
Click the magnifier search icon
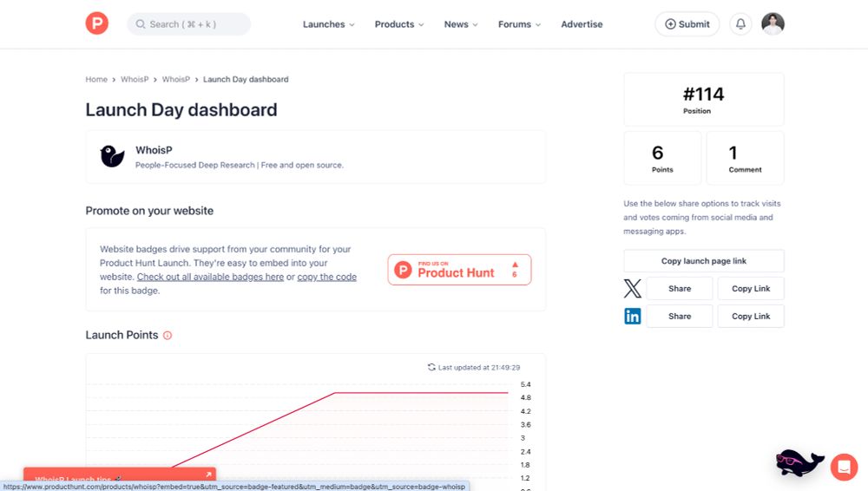click(141, 24)
